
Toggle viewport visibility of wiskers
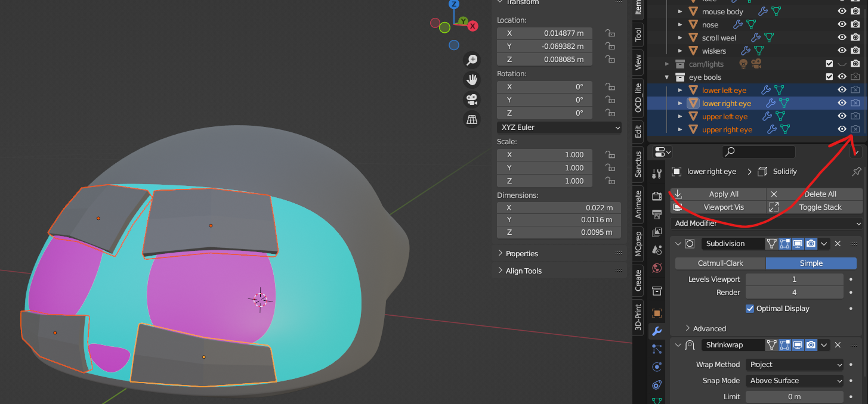tap(842, 51)
